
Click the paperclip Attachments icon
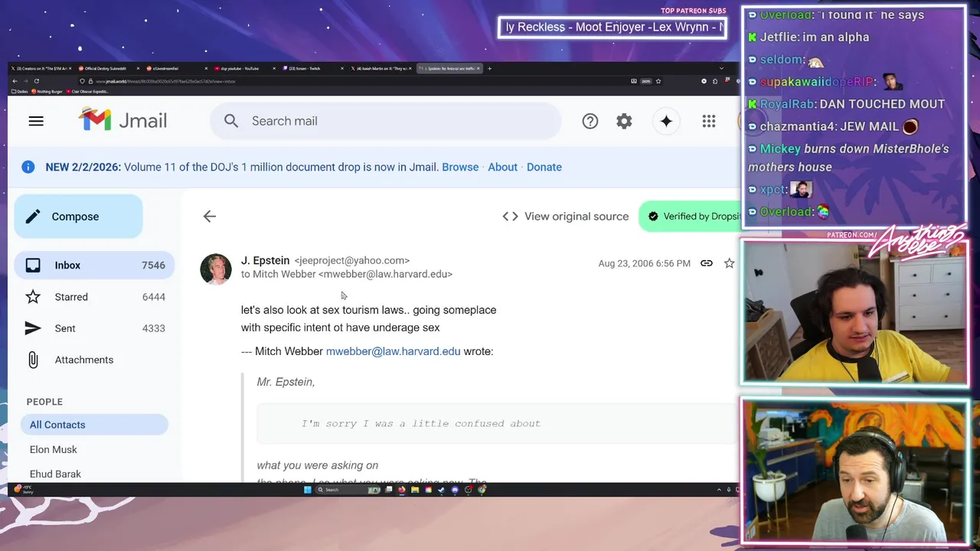pyautogui.click(x=33, y=360)
